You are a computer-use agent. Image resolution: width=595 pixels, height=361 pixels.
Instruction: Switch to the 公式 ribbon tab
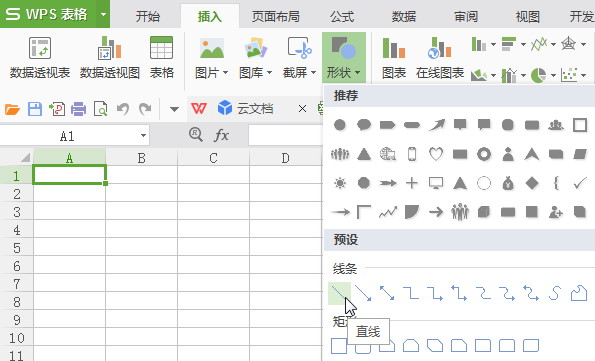pyautogui.click(x=342, y=17)
